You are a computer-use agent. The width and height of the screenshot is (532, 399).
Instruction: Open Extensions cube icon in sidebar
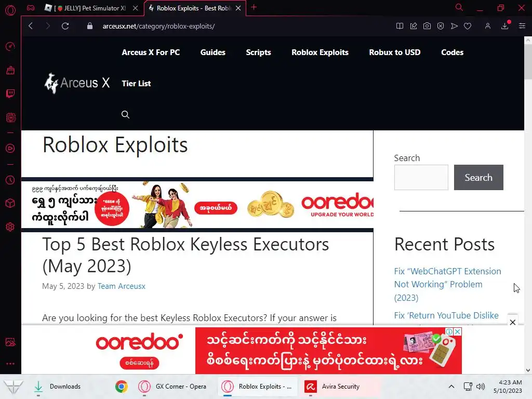point(10,203)
